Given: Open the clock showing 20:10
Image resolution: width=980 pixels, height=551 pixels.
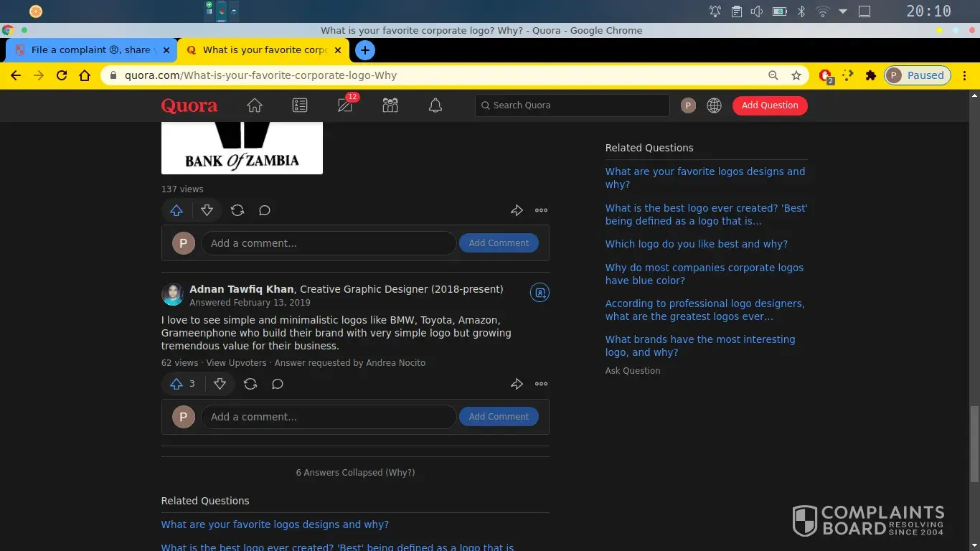Looking at the screenshot, I should click(928, 11).
